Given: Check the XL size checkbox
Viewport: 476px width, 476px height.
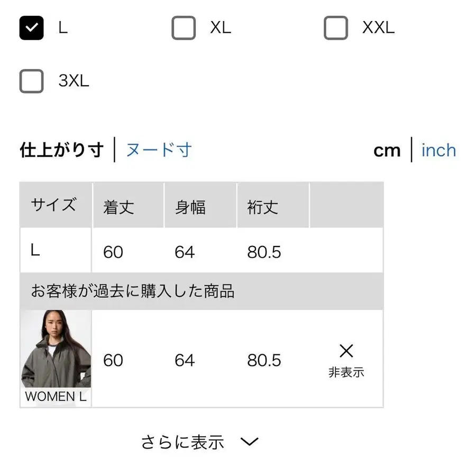Looking at the screenshot, I should click(x=184, y=28).
